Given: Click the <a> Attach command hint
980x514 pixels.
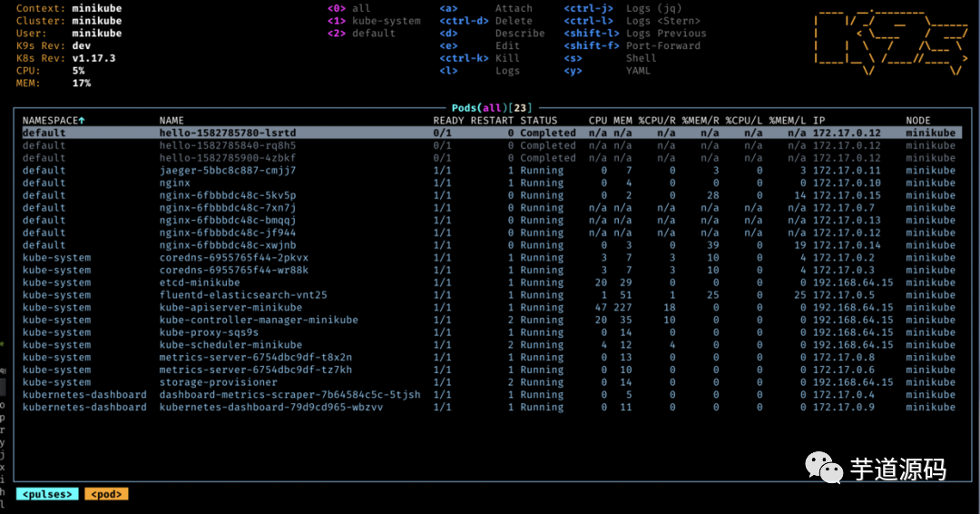Looking at the screenshot, I should [486, 8].
